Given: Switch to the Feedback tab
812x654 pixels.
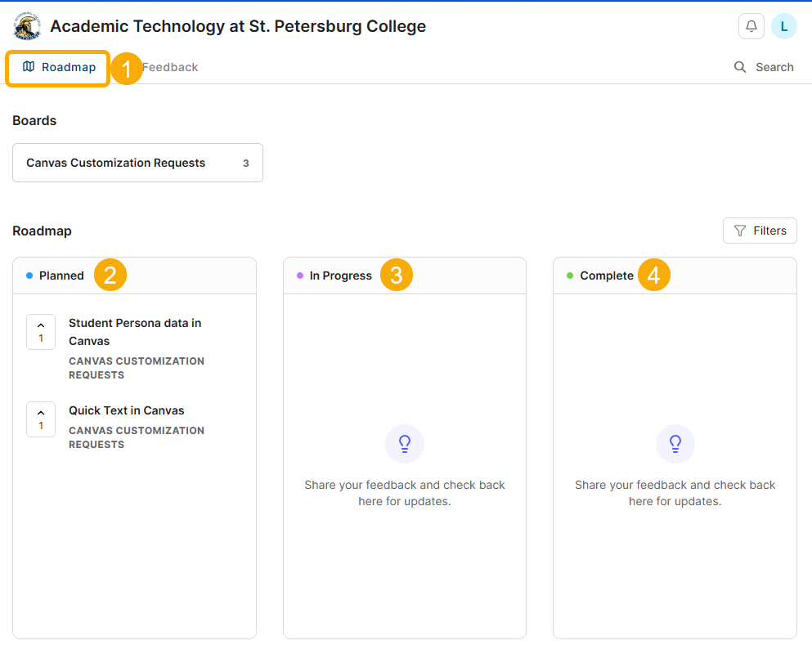Looking at the screenshot, I should (170, 67).
